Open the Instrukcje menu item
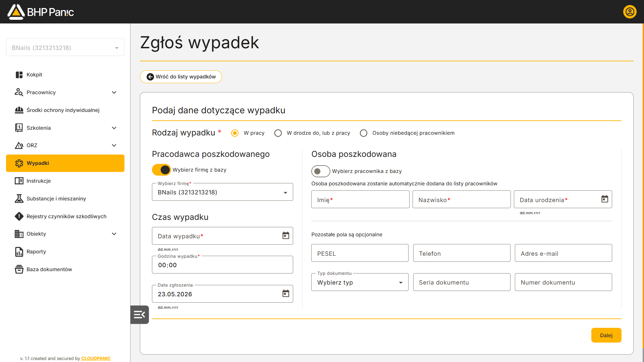 tap(65, 181)
